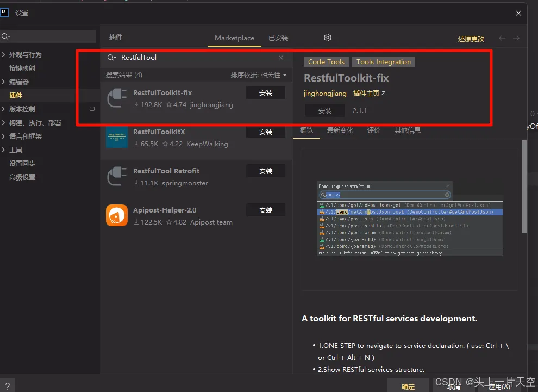Install the RestfulToolkitX plugin

[x=266, y=132]
